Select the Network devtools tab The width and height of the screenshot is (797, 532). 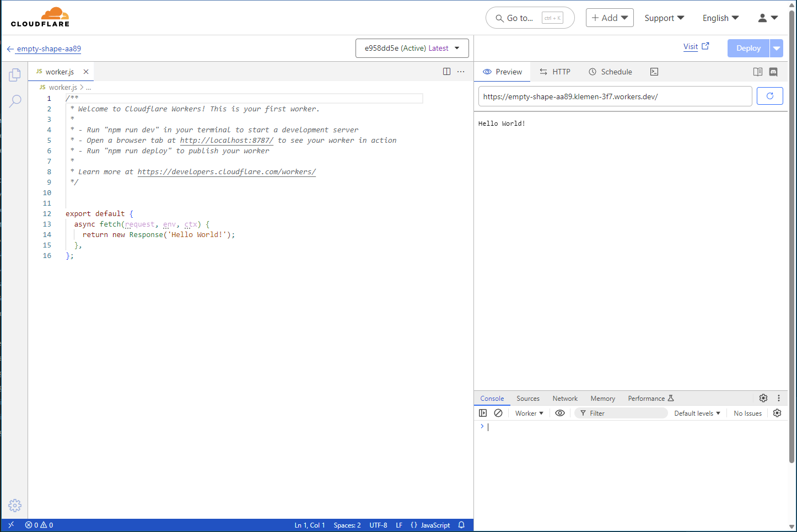pos(565,398)
